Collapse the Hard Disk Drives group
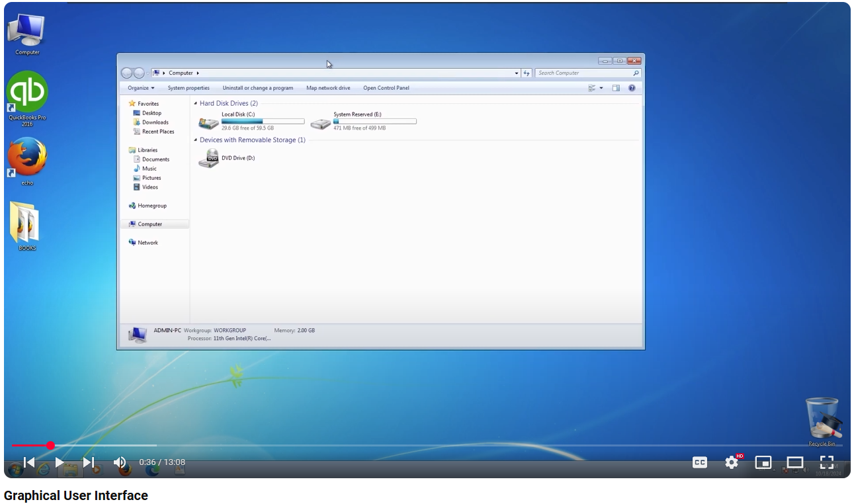854x504 pixels. pos(195,104)
